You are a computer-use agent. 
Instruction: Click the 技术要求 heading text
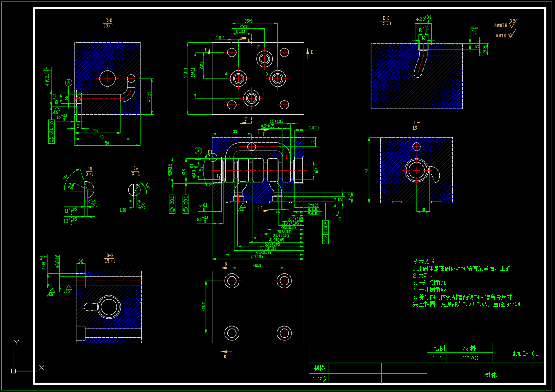point(424,261)
